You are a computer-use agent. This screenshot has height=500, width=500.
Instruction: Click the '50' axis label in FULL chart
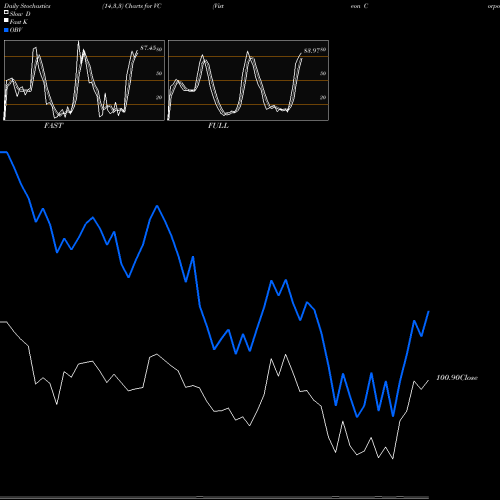pos(323,73)
